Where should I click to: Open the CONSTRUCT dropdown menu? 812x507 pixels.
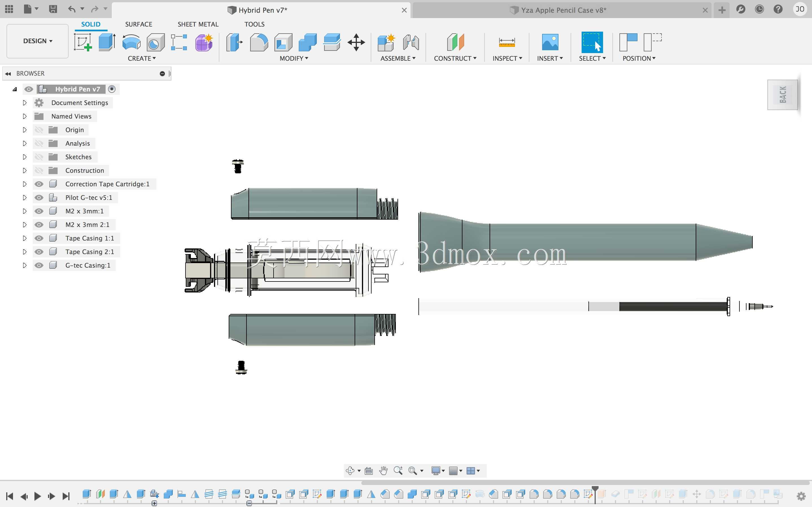455,58
